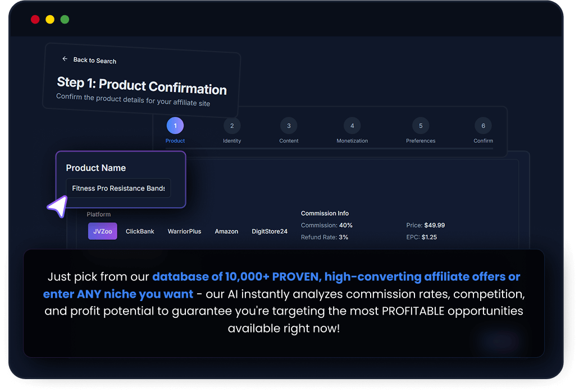Click the Back to Search link
The width and height of the screenshot is (579, 392).
click(94, 61)
